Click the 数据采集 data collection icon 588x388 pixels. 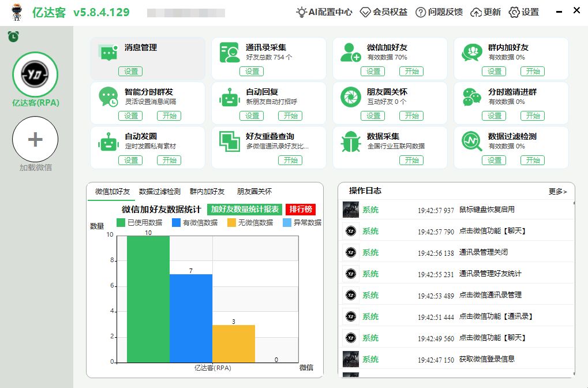pos(350,141)
